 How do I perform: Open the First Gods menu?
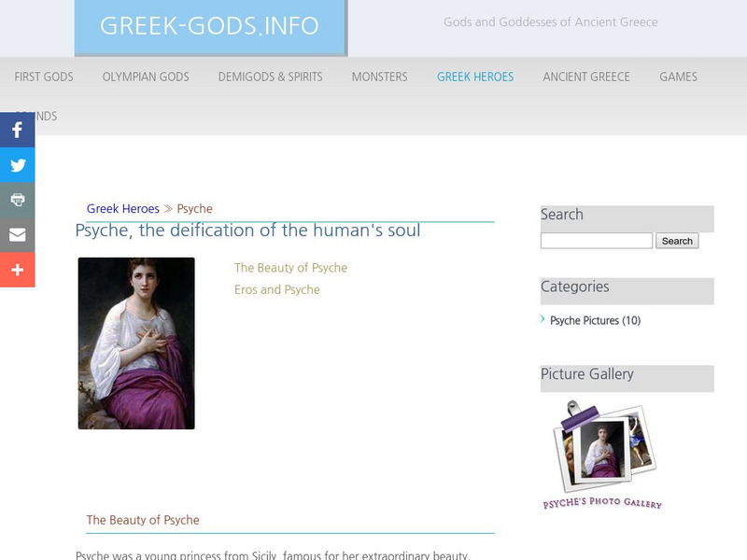click(x=44, y=77)
